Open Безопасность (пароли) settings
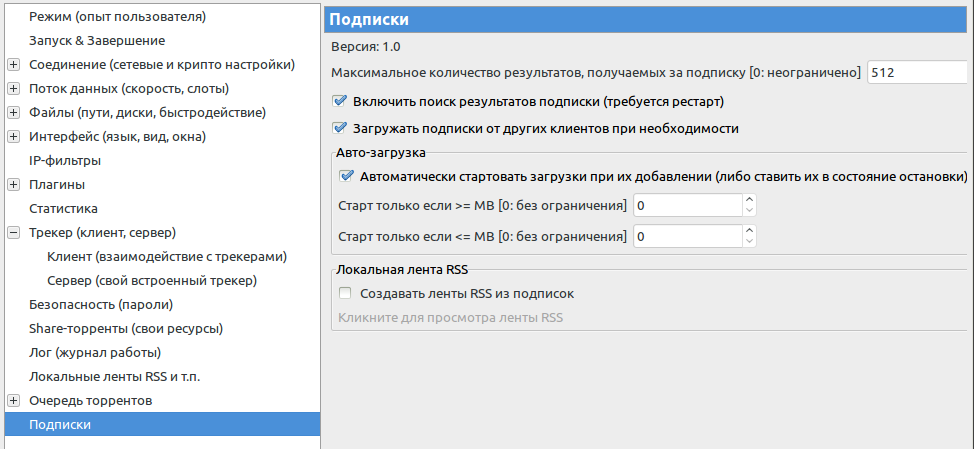974x449 pixels. [x=101, y=305]
